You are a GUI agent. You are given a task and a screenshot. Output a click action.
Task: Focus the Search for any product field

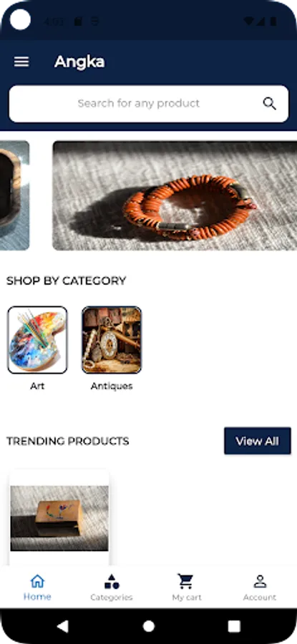[x=149, y=104]
